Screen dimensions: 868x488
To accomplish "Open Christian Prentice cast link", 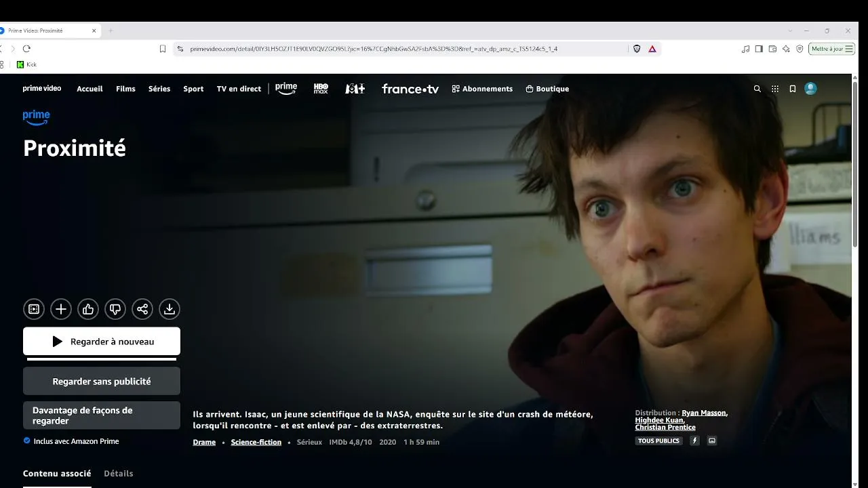I will coord(665,428).
